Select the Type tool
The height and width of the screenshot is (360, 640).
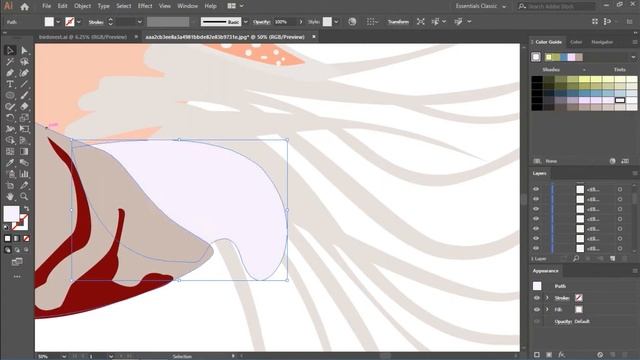coord(10,84)
